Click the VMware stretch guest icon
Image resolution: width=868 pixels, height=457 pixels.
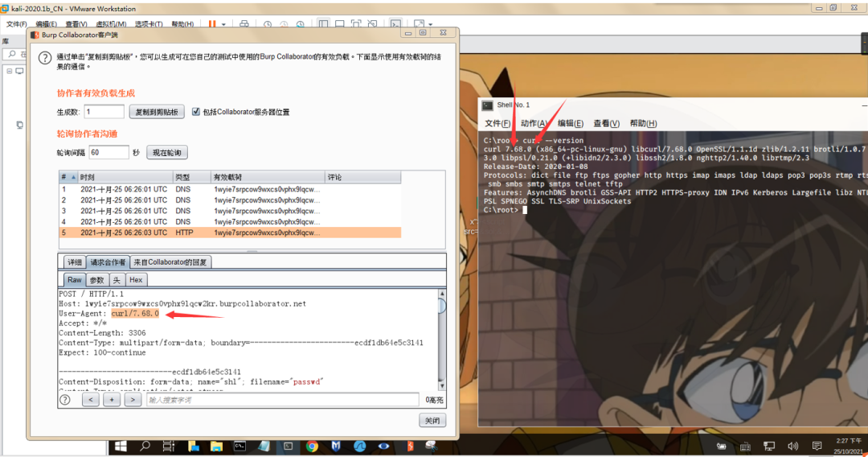[419, 24]
